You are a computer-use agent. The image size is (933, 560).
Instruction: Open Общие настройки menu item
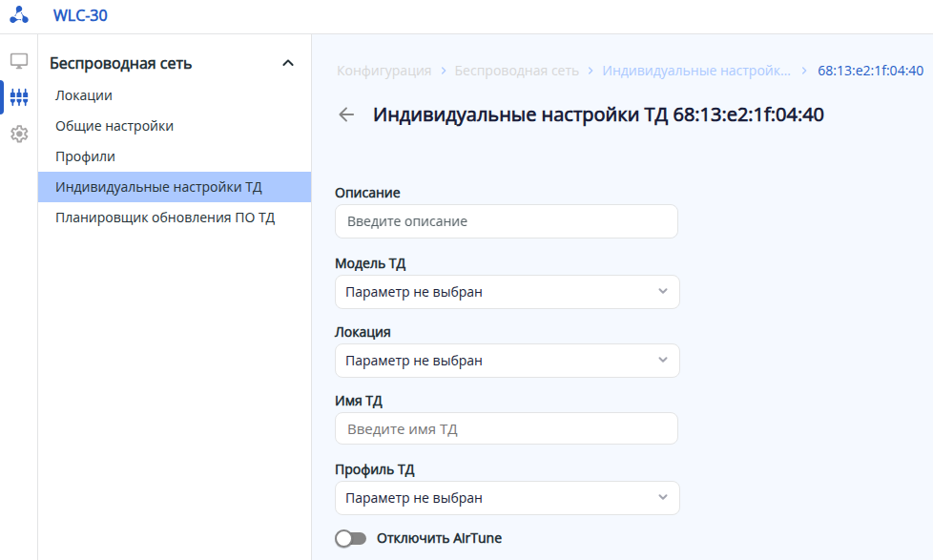click(114, 126)
